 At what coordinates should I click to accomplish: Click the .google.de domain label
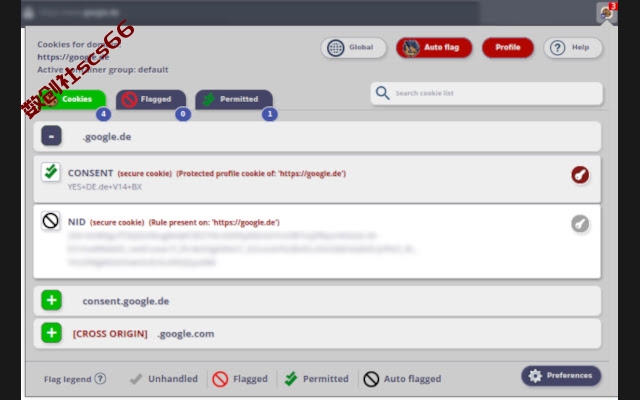[x=107, y=137]
